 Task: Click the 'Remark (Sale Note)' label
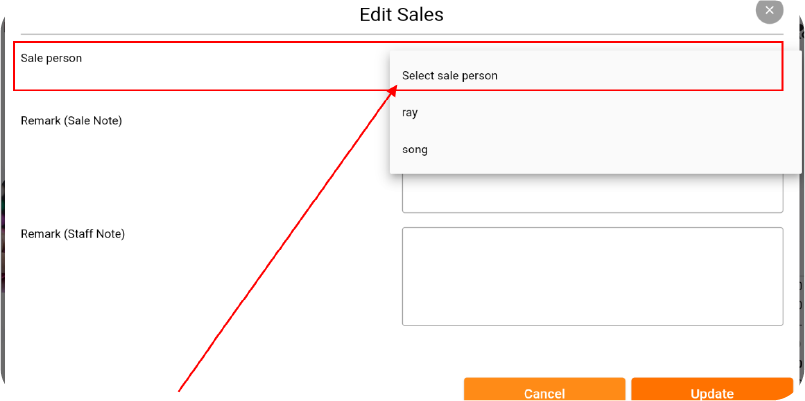71,121
